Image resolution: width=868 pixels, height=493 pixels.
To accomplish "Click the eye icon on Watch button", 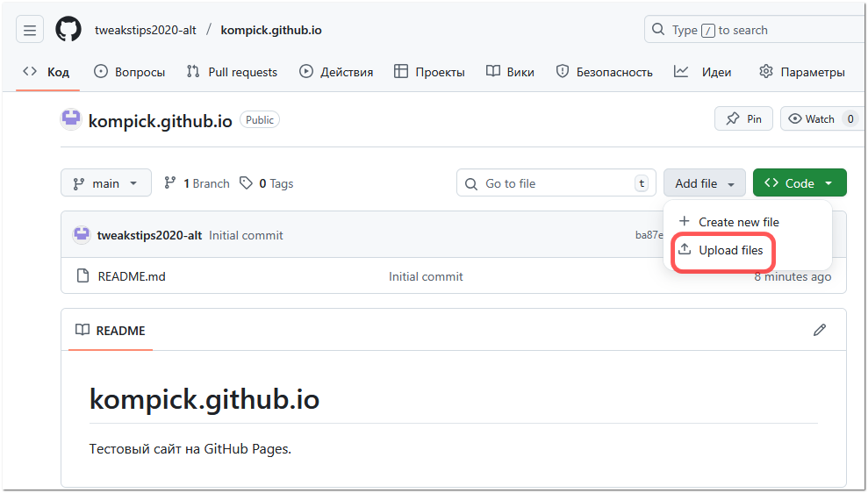I will [x=795, y=118].
